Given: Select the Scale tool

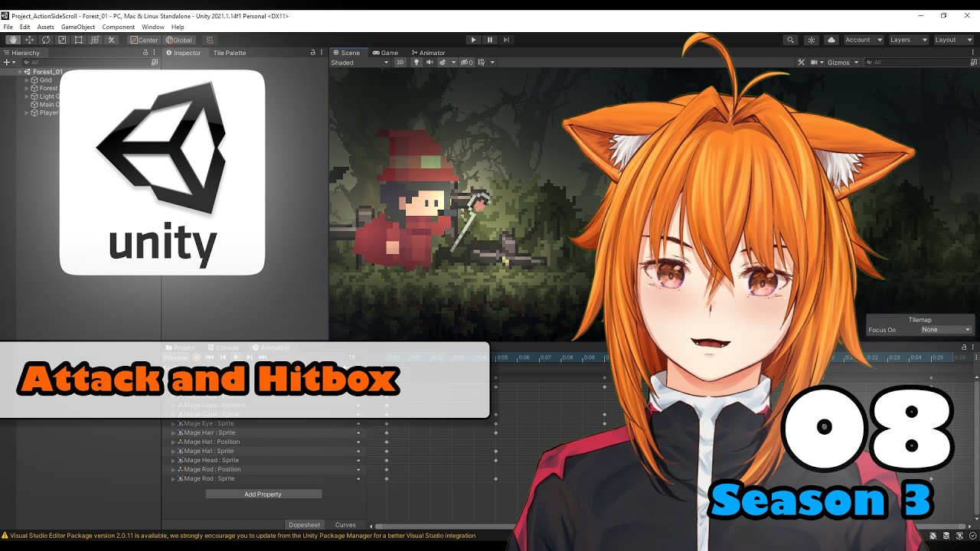Looking at the screenshot, I should (x=62, y=40).
